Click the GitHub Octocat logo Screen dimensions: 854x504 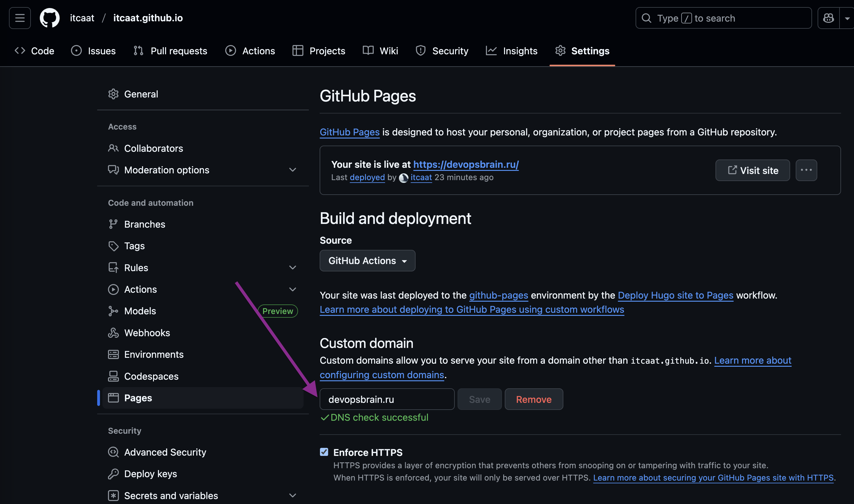click(x=50, y=18)
